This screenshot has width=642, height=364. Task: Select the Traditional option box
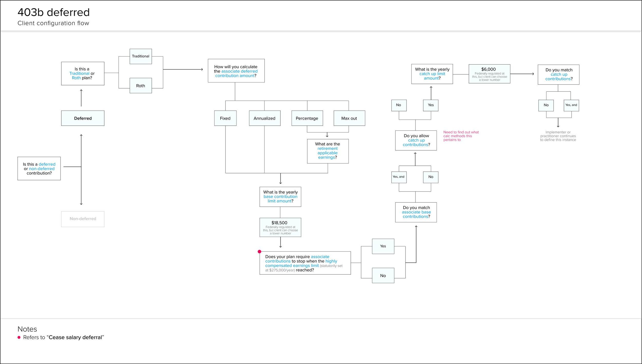click(140, 56)
